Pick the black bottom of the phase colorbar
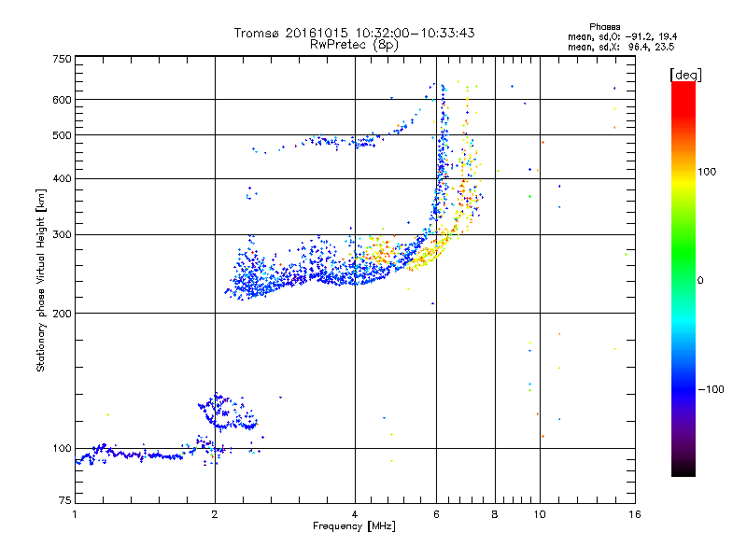This screenshot has width=747, height=560. pos(684,470)
